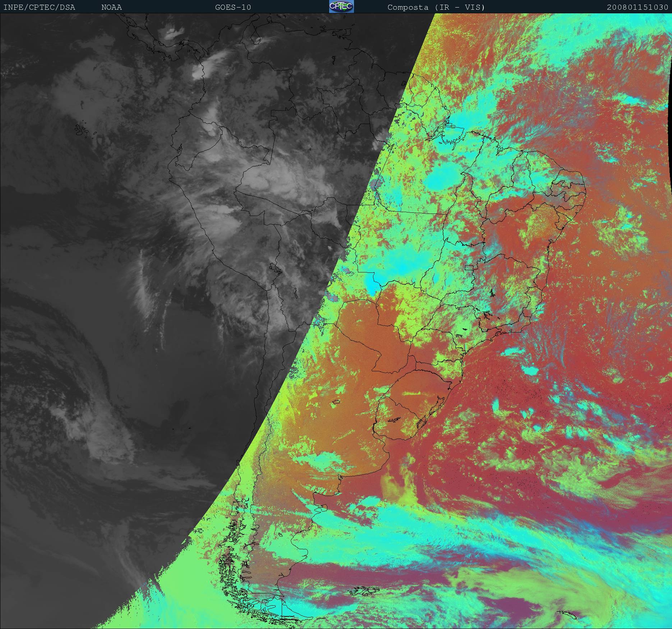
Task: Click the INPE/CPTEC/DSA header label
Action: coord(39,7)
